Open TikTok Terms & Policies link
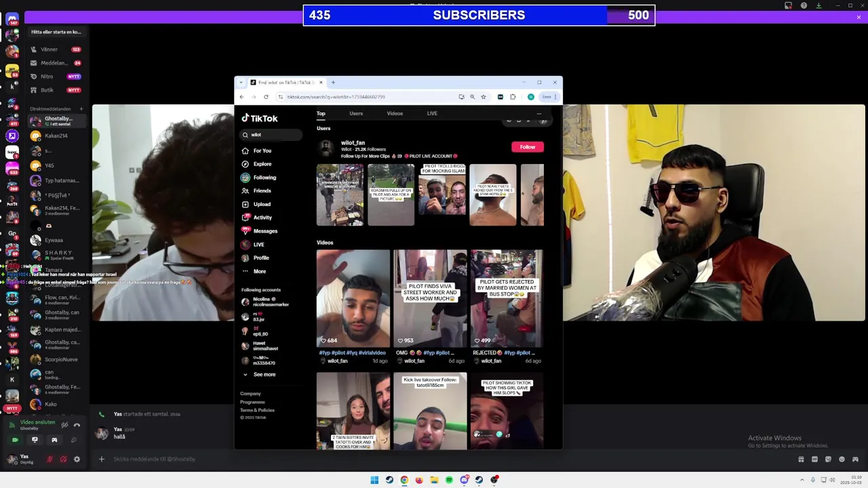868x488 pixels. click(257, 410)
